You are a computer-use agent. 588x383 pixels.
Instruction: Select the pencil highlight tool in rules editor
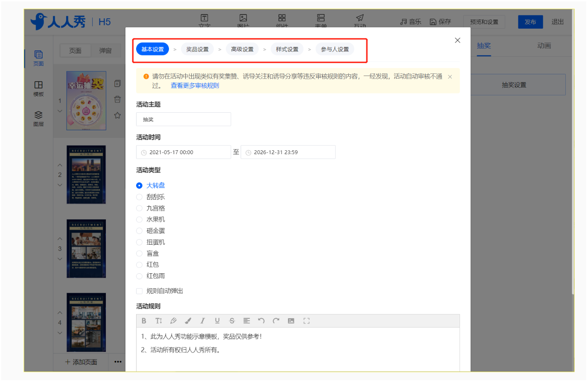tap(173, 321)
